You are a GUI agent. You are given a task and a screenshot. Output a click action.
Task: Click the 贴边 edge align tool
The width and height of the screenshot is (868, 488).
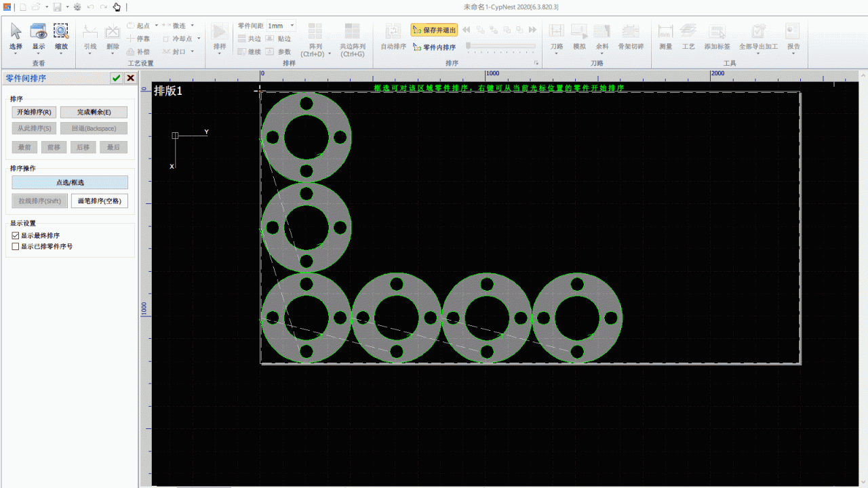(x=279, y=39)
